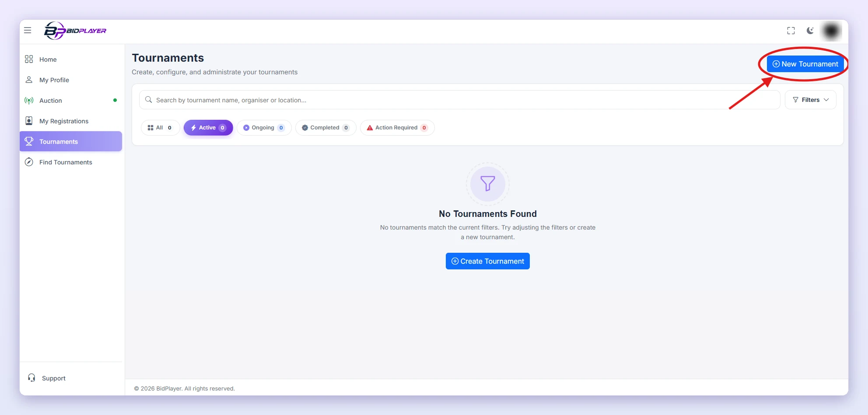Click the Support headset icon

(x=31, y=378)
